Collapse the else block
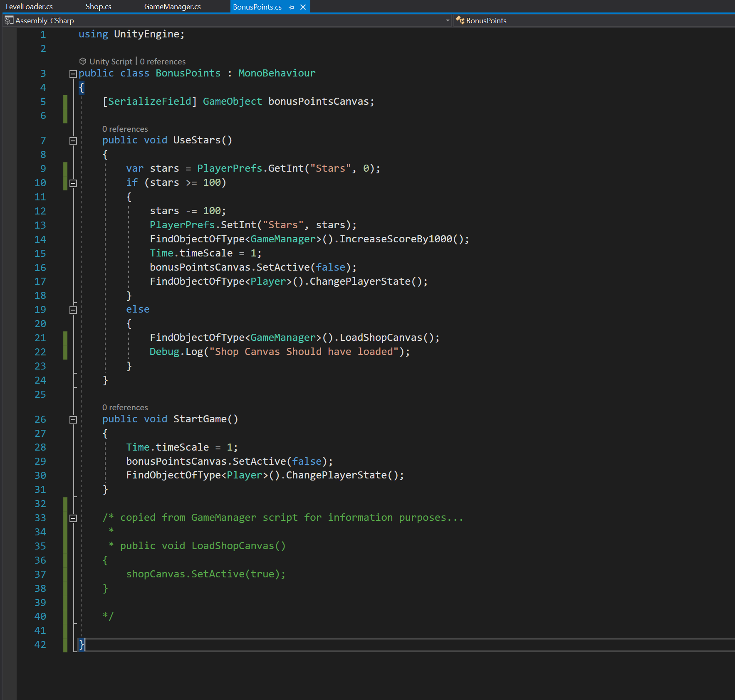This screenshot has height=700, width=735. [73, 310]
